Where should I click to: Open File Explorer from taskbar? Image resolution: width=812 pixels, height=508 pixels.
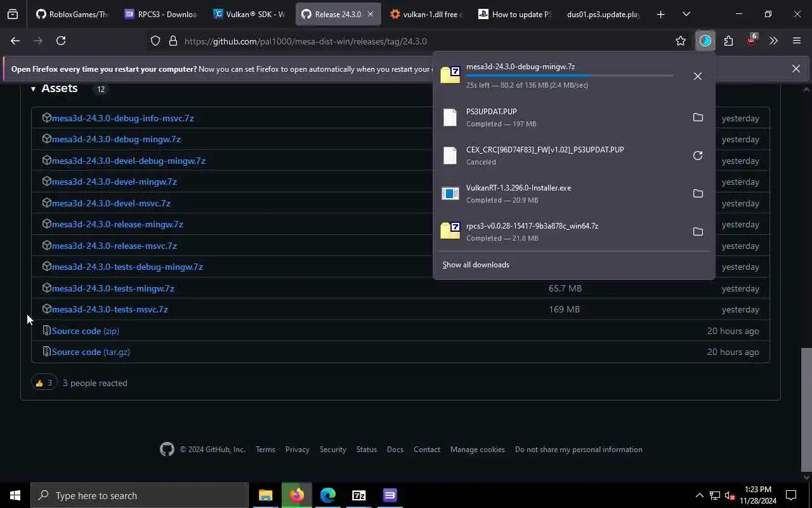pos(265,495)
